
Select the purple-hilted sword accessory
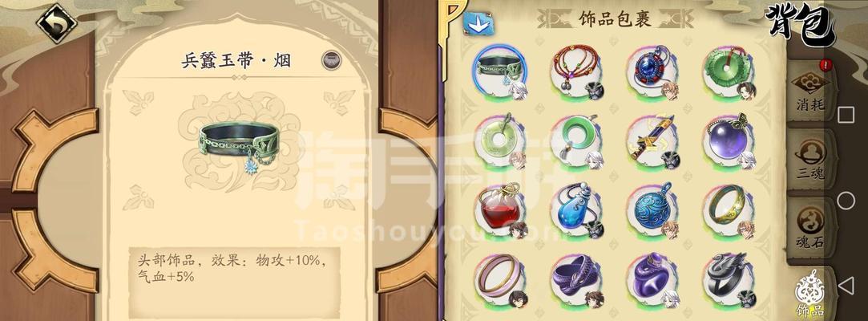pos(653,143)
